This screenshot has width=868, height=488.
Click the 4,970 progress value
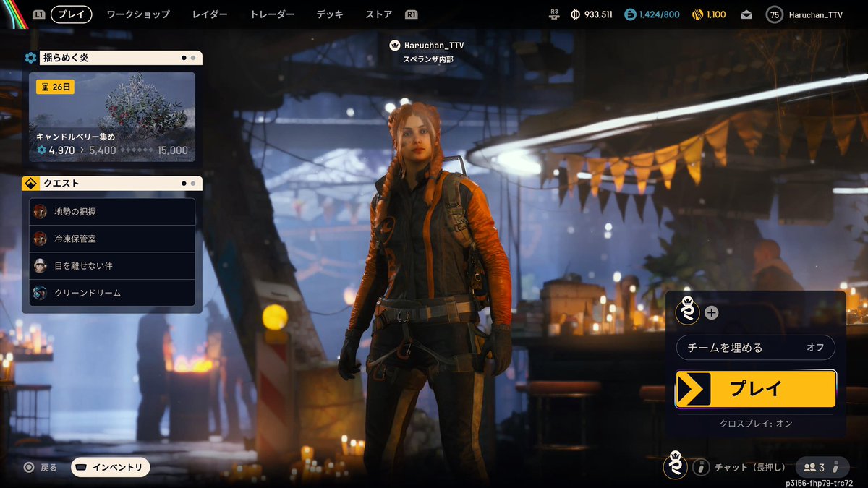[x=61, y=150]
